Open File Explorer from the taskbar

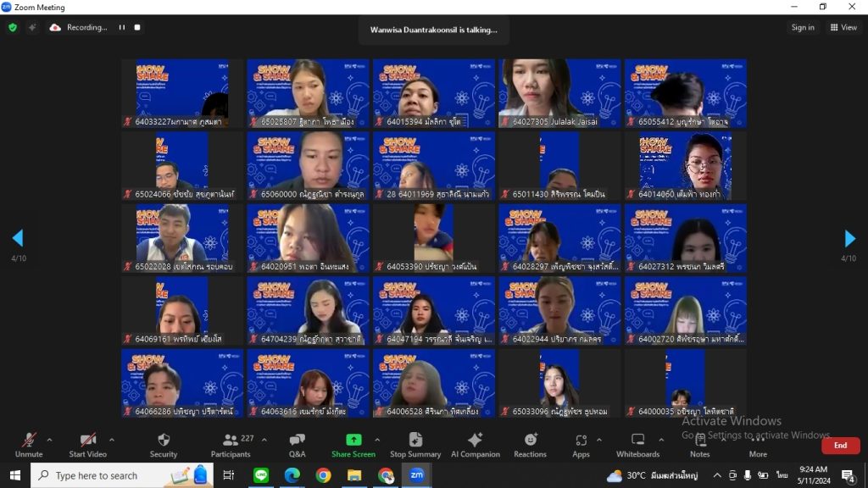click(x=354, y=475)
